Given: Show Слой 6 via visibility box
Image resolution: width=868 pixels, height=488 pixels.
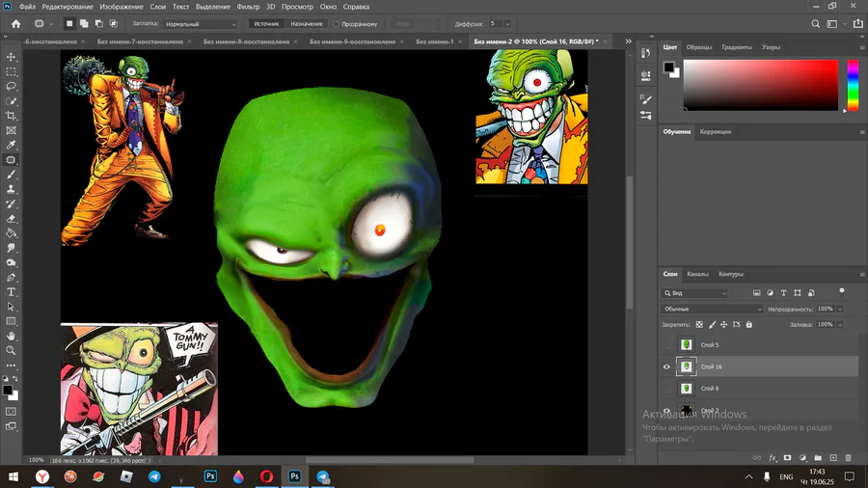Looking at the screenshot, I should coord(666,389).
